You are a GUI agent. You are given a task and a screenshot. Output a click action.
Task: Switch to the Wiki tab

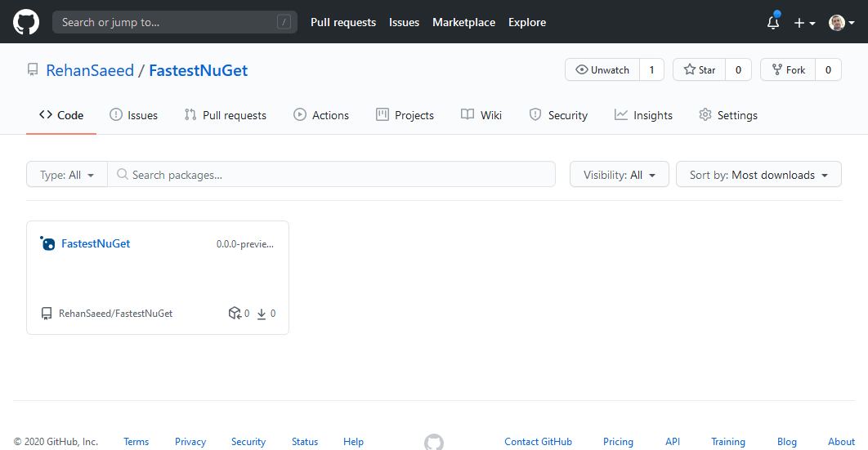pyautogui.click(x=481, y=115)
